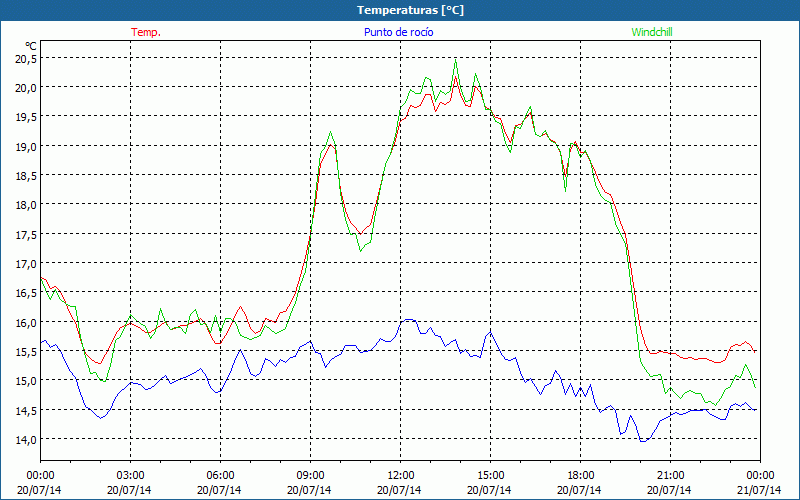
Task: Click the '14,5' y-axis value
Action: 26,410
